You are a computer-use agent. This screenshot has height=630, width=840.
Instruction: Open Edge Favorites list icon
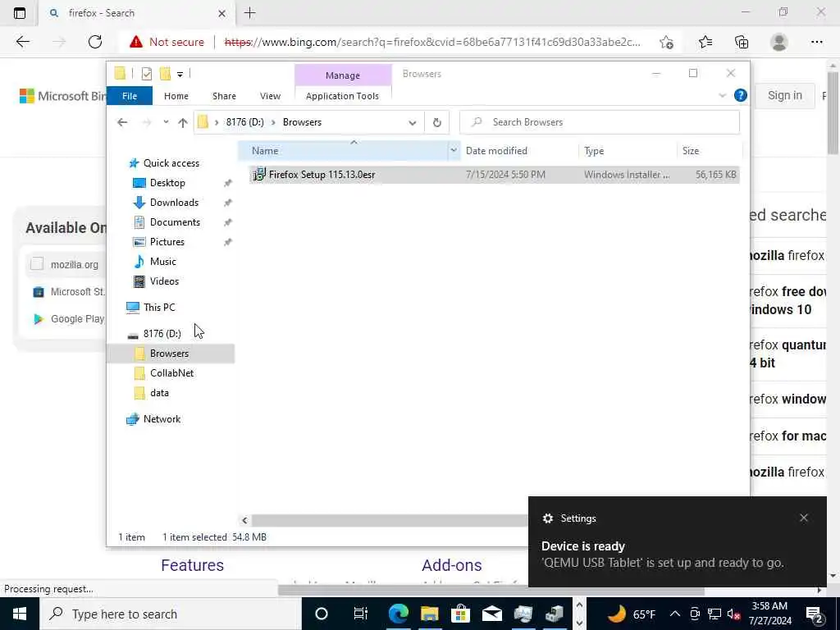pos(705,42)
